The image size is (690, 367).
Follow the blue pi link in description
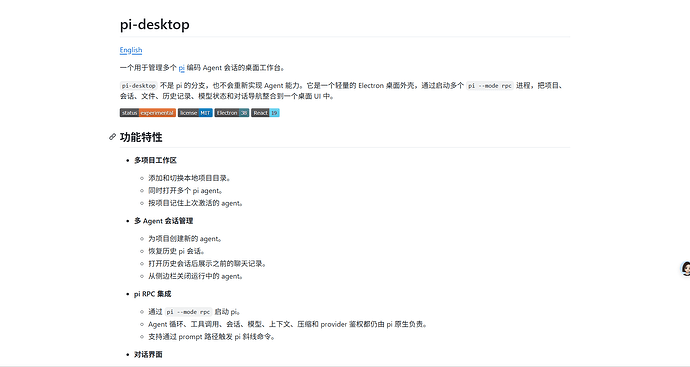(x=181, y=68)
